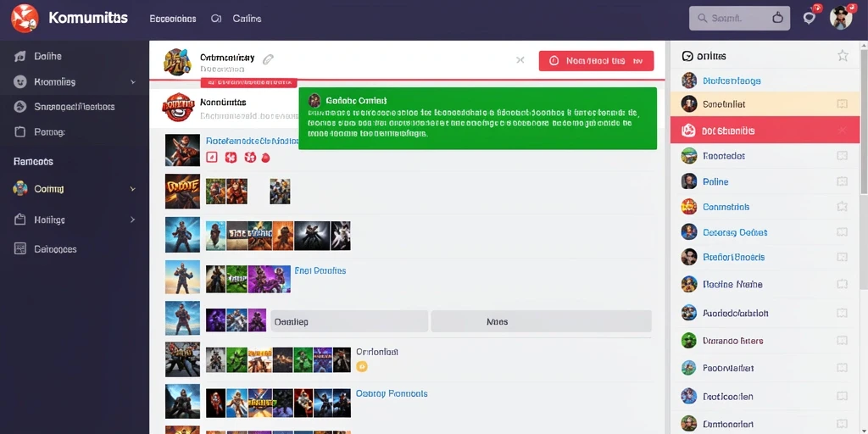Open the user profile avatar in the header

click(841, 19)
